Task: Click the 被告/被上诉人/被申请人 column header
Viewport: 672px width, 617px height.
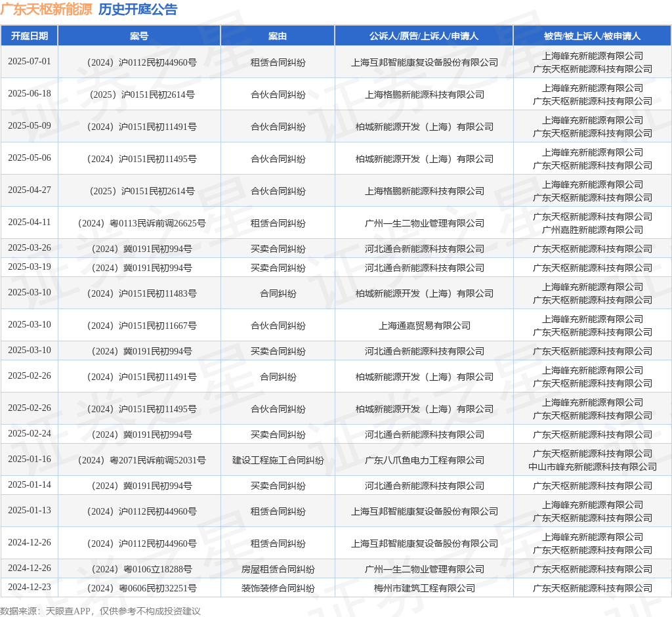Action: [x=592, y=36]
